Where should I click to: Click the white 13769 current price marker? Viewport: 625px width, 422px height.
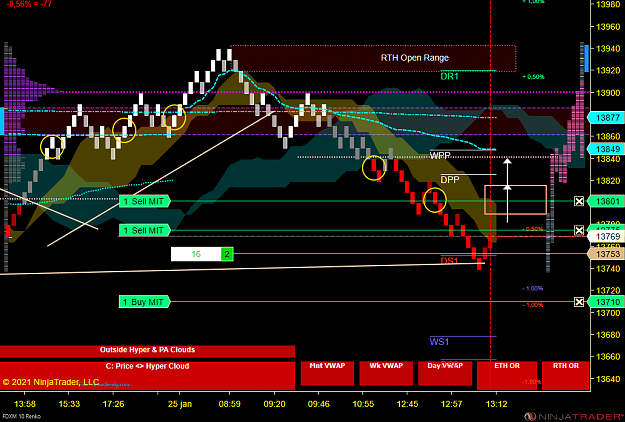tap(606, 237)
